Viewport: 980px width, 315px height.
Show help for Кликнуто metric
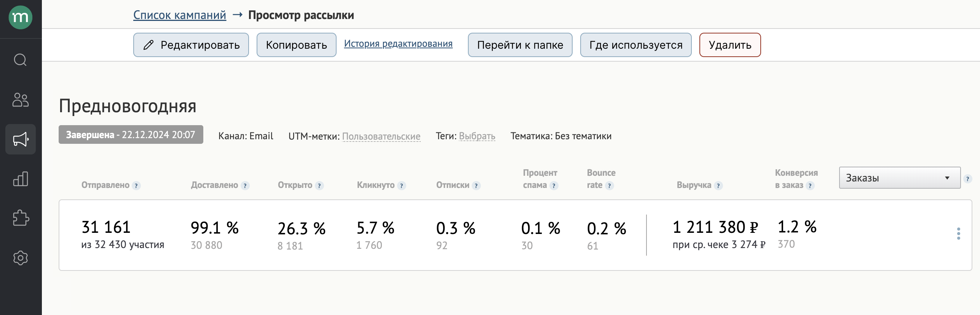(x=402, y=186)
